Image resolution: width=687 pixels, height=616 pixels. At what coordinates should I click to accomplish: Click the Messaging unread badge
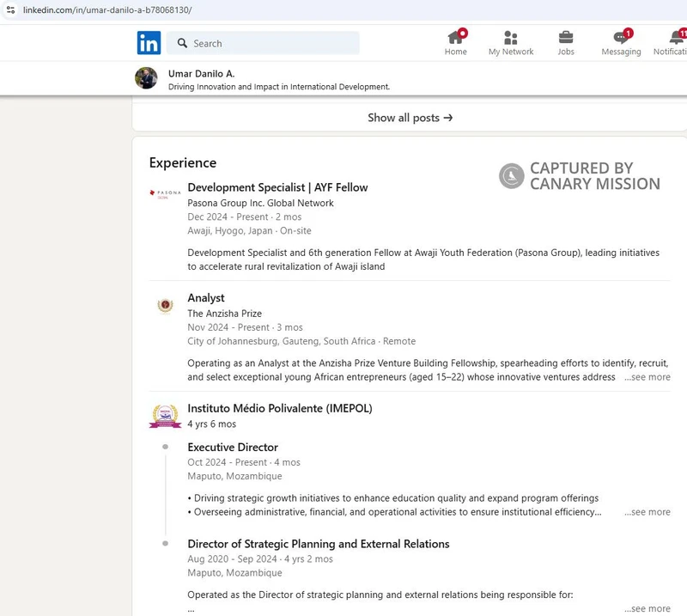coord(628,34)
